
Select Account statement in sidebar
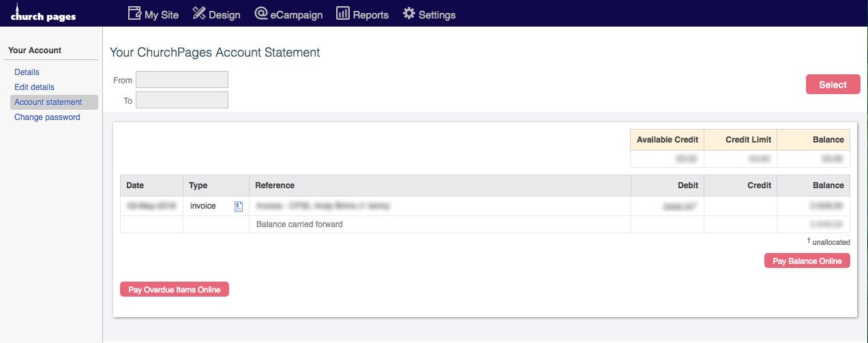54,102
